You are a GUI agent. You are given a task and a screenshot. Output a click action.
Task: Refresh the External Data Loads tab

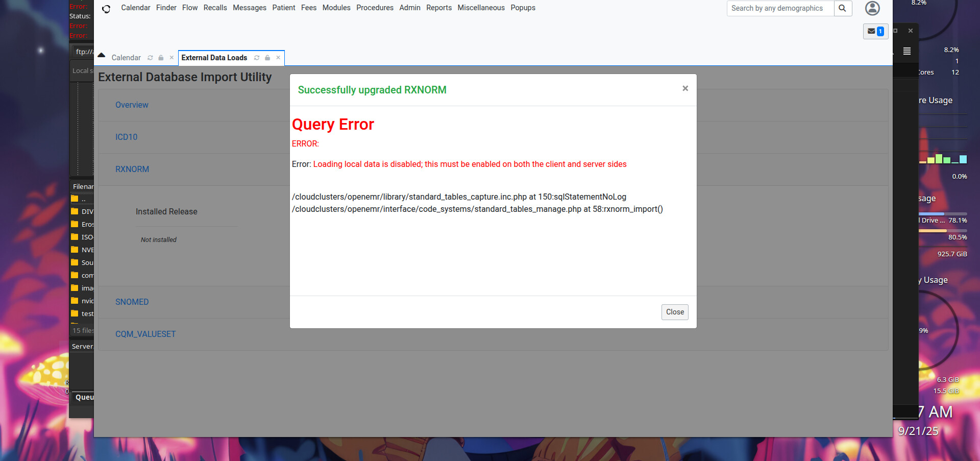point(257,58)
